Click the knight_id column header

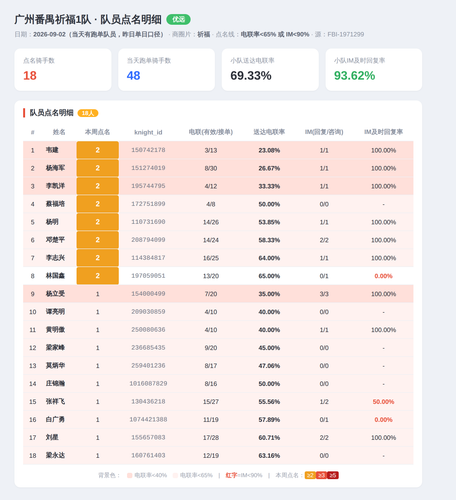click(x=148, y=132)
